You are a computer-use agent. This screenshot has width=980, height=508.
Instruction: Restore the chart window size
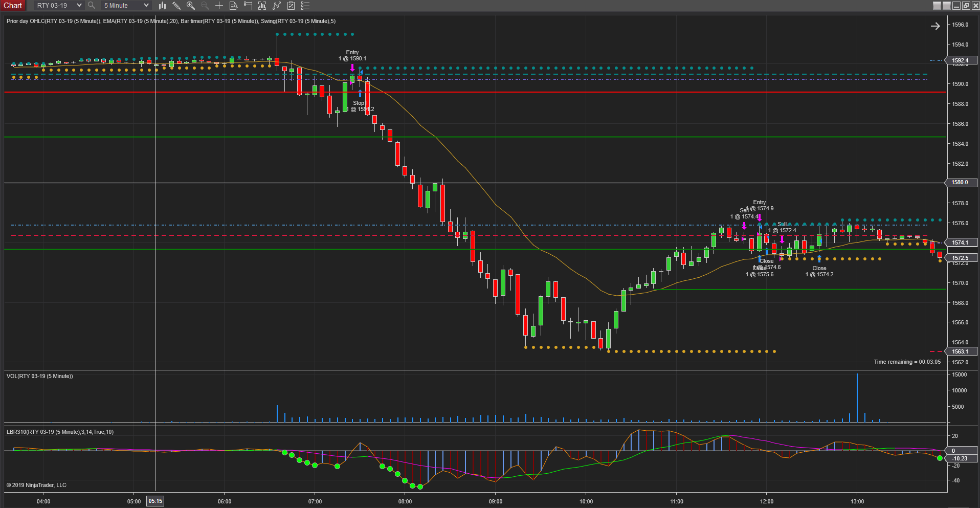coord(966,6)
